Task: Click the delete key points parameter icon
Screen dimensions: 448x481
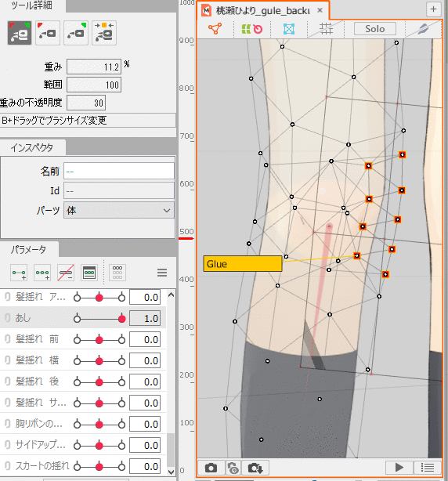Action: pyautogui.click(x=66, y=273)
